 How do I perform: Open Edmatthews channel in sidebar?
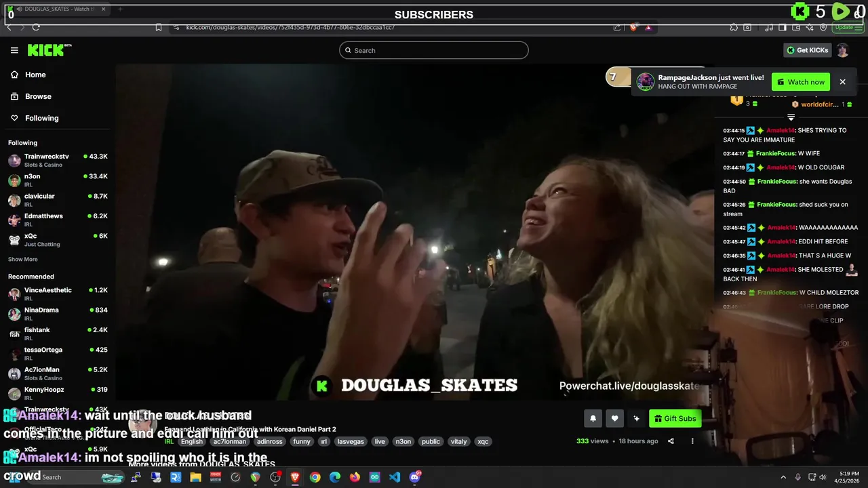pos(58,220)
